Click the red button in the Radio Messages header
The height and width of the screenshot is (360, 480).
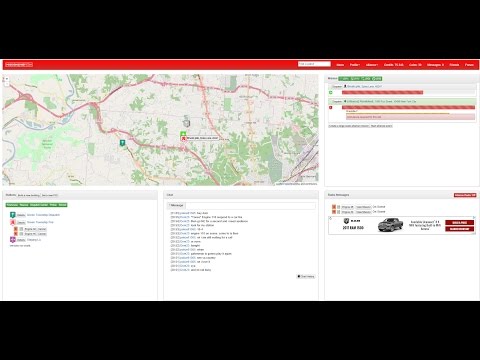(x=465, y=195)
